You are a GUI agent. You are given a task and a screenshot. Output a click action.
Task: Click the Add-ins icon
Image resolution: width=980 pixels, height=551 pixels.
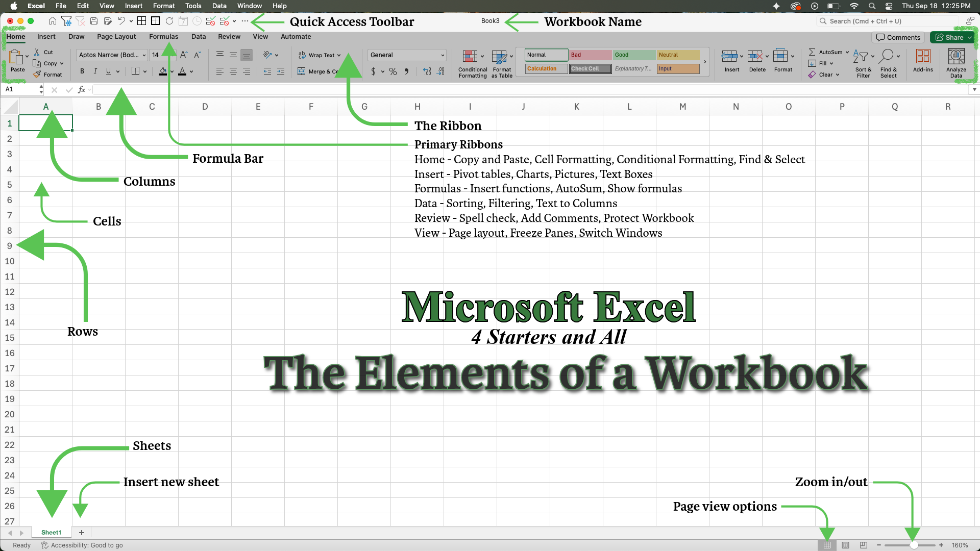(923, 56)
